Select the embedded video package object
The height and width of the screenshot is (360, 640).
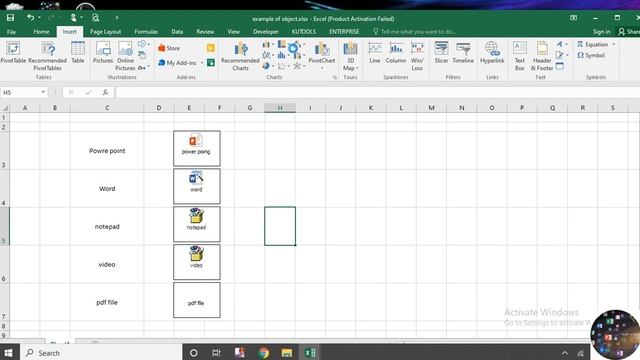coord(196,262)
